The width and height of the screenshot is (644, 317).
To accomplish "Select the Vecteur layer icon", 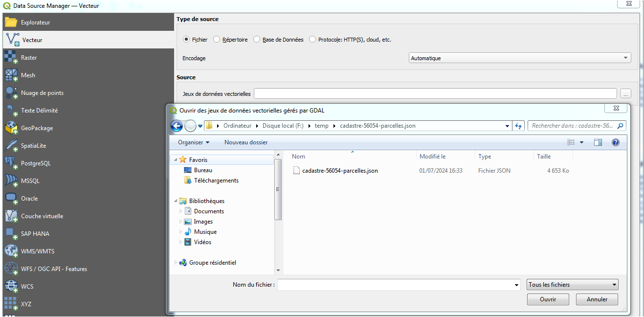I will [x=12, y=40].
